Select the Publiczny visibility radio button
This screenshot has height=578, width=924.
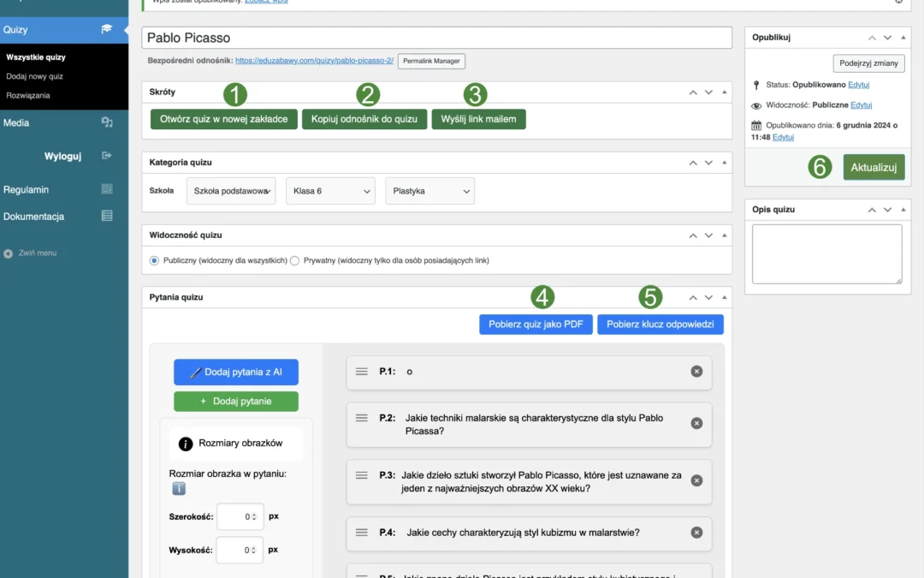click(155, 260)
